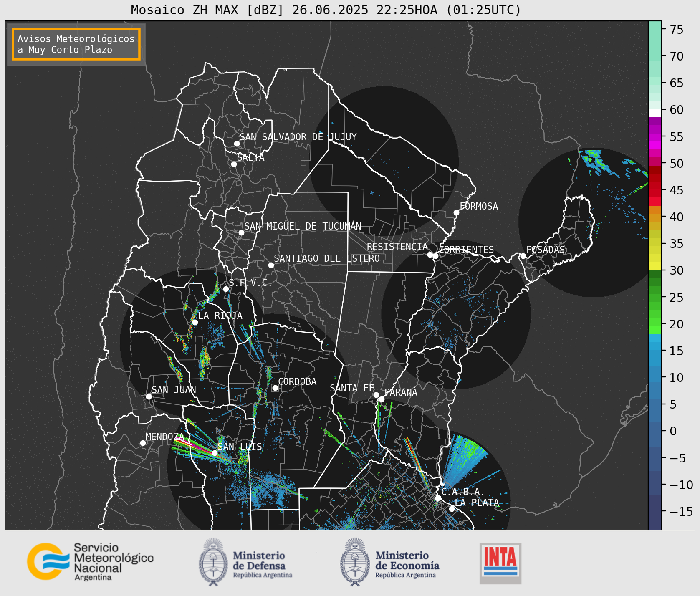Click the Ministerio de Defensa emblem

[213, 561]
